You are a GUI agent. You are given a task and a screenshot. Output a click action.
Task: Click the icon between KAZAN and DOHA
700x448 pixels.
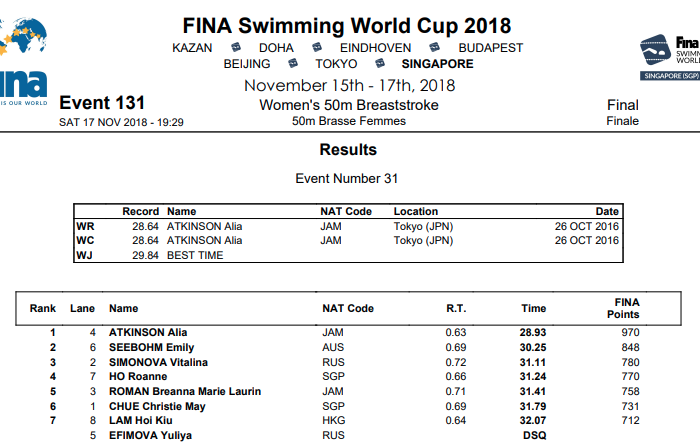point(235,47)
